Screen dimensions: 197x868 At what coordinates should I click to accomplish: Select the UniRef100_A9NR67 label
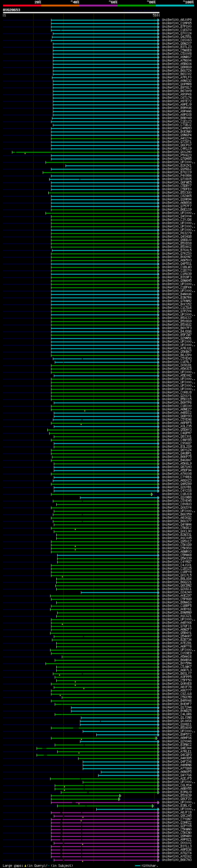click(177, 57)
